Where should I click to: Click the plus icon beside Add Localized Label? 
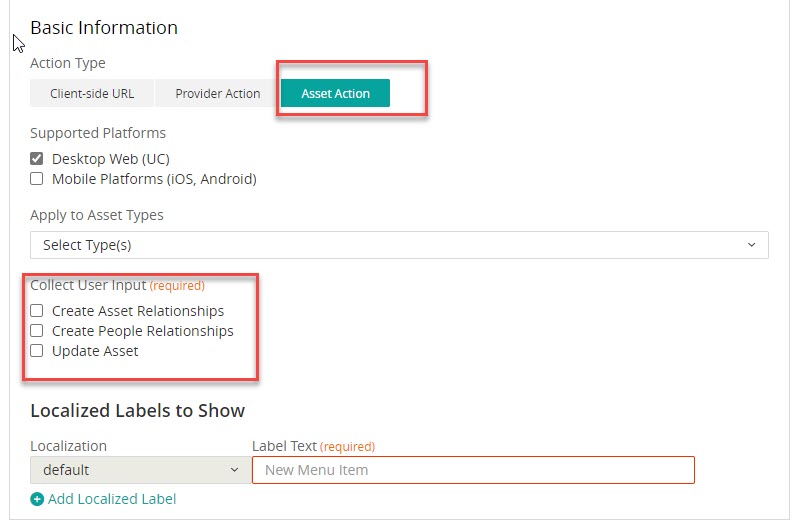pos(37,499)
